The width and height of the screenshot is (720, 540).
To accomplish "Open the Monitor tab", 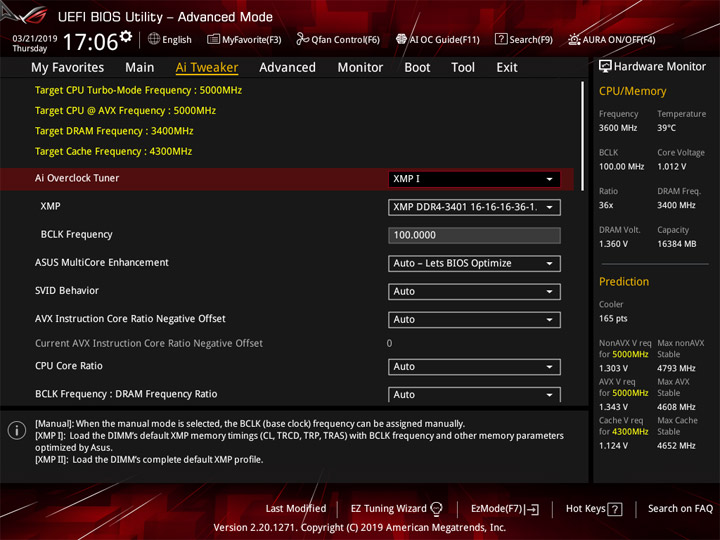I will coord(360,68).
